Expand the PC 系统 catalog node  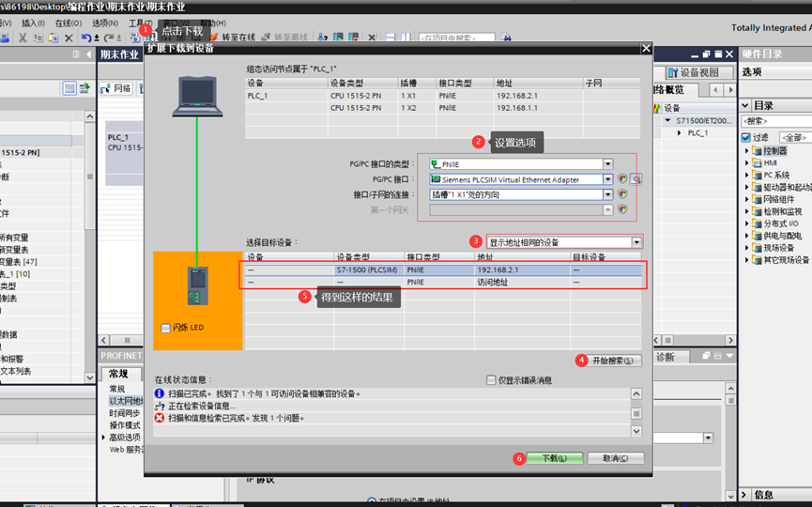747,175
